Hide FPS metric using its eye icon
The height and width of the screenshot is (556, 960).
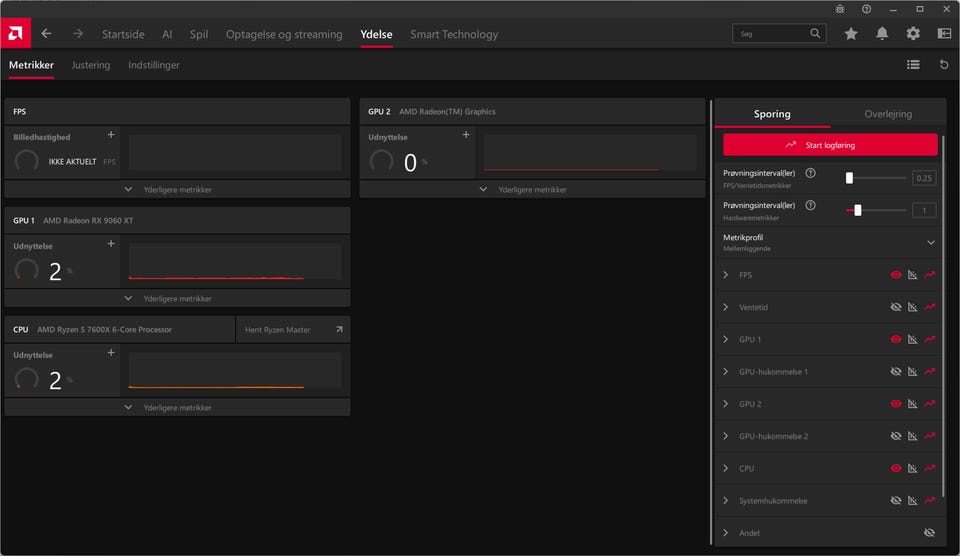[896, 275]
